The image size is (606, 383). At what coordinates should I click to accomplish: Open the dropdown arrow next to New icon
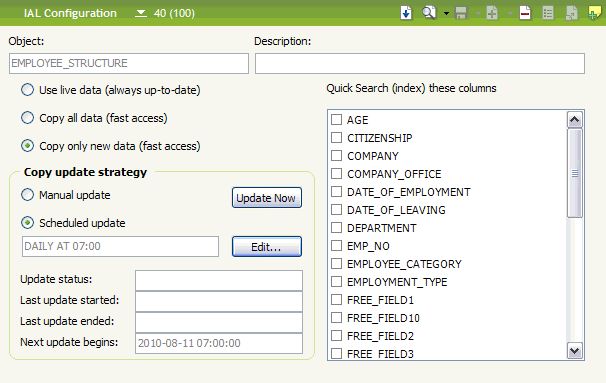pyautogui.click(x=510, y=14)
